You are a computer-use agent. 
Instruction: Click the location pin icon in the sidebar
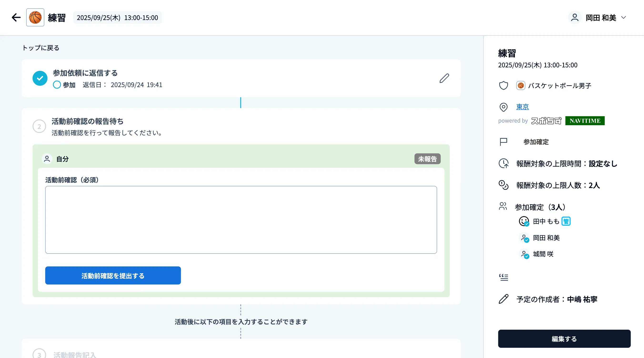click(x=503, y=107)
